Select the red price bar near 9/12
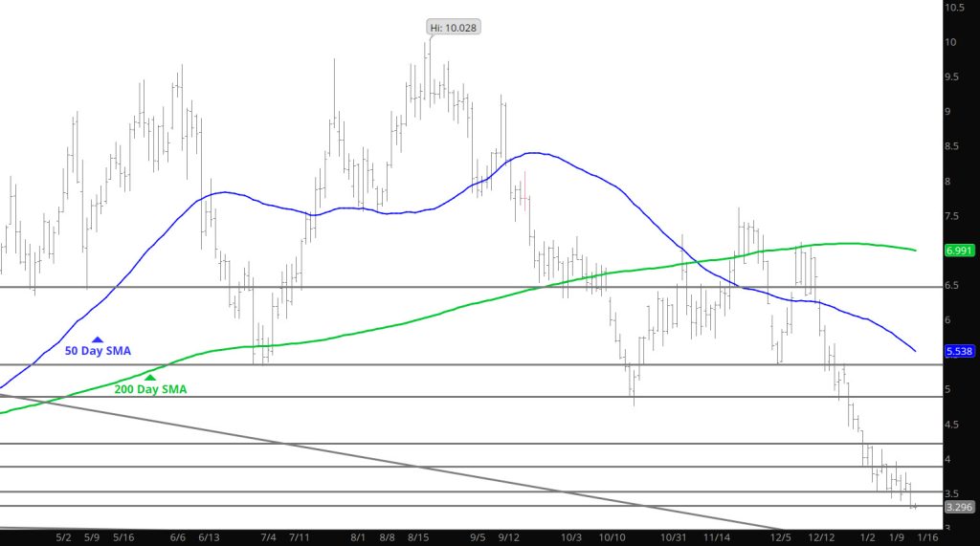The width and height of the screenshot is (980, 546). point(525,186)
